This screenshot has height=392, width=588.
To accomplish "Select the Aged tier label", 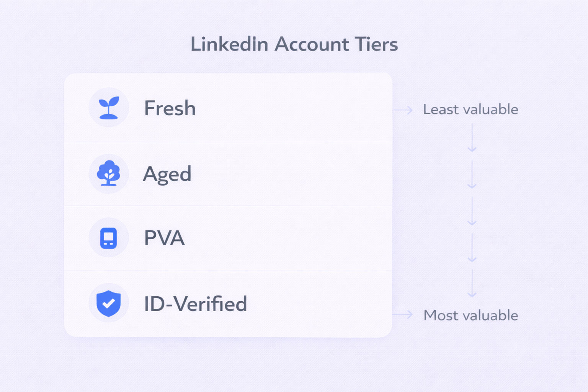I will point(167,174).
